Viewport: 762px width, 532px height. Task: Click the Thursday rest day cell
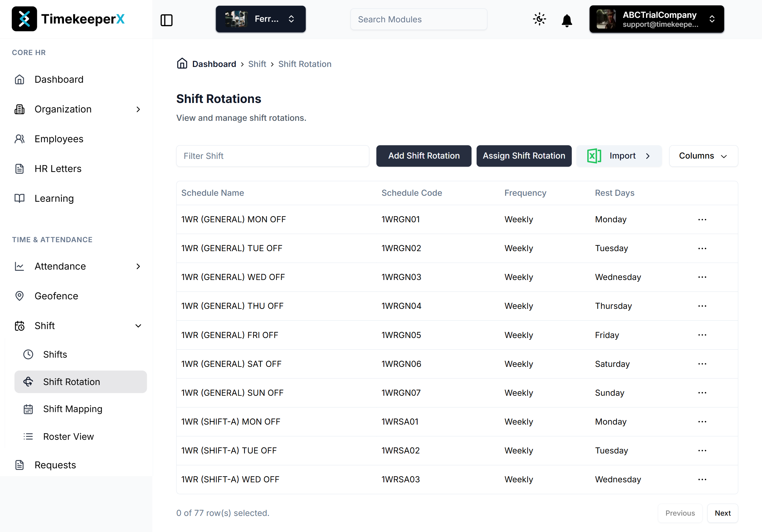(613, 306)
